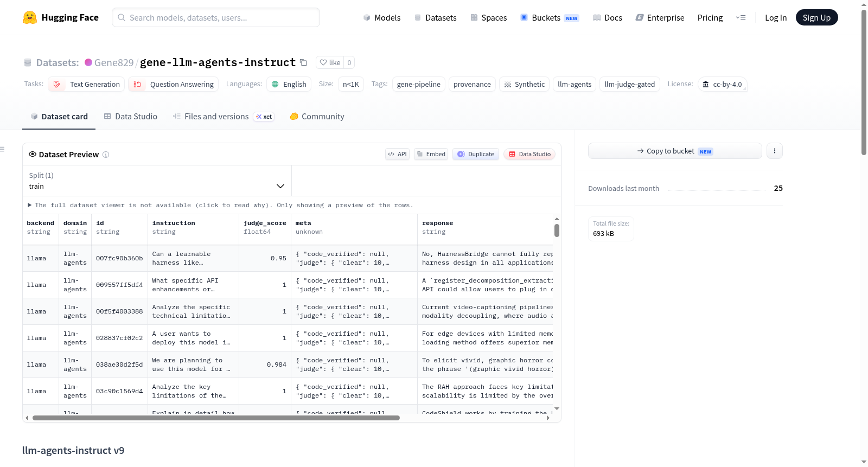
Task: Click the id cell 009557ff5df4
Action: click(119, 285)
